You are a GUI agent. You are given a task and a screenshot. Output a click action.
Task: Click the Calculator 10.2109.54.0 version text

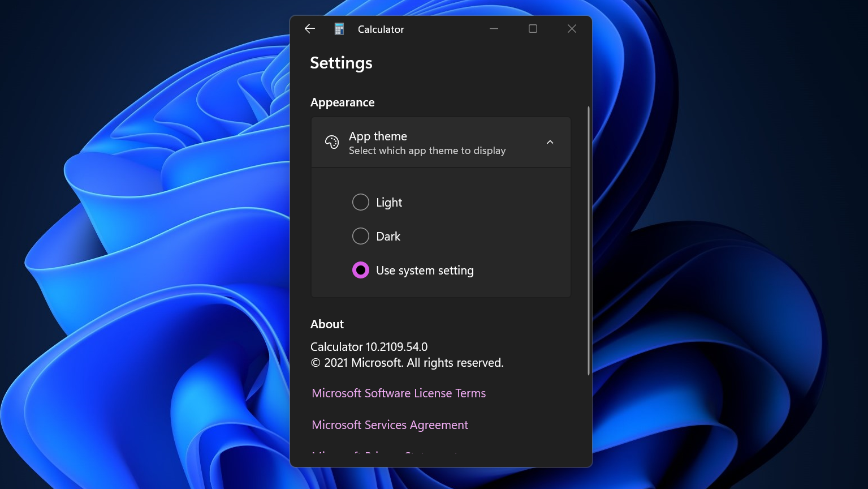[369, 346]
